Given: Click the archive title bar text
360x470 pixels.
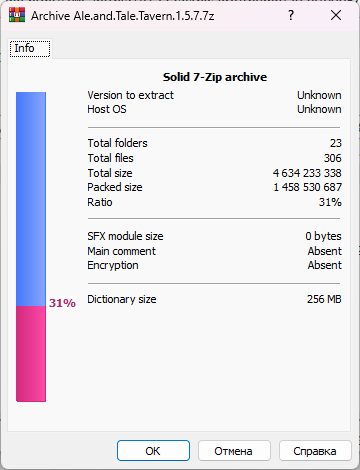Looking at the screenshot, I should click(123, 16).
